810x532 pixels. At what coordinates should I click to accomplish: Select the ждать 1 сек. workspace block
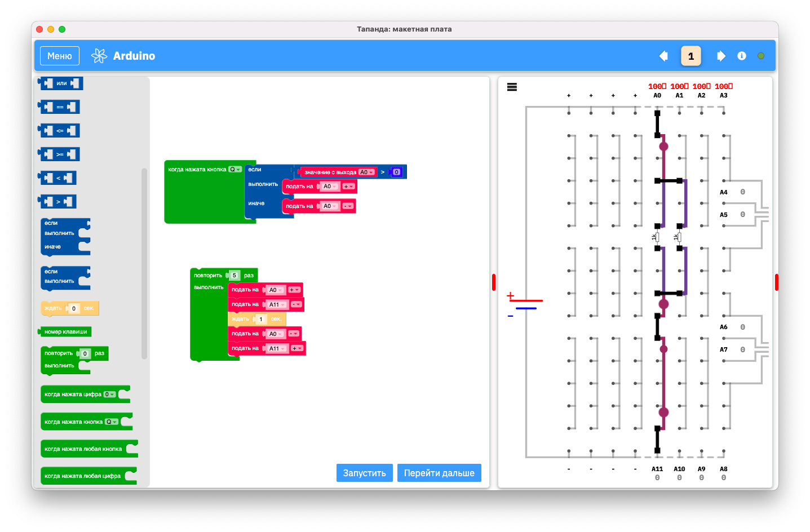pyautogui.click(x=257, y=319)
